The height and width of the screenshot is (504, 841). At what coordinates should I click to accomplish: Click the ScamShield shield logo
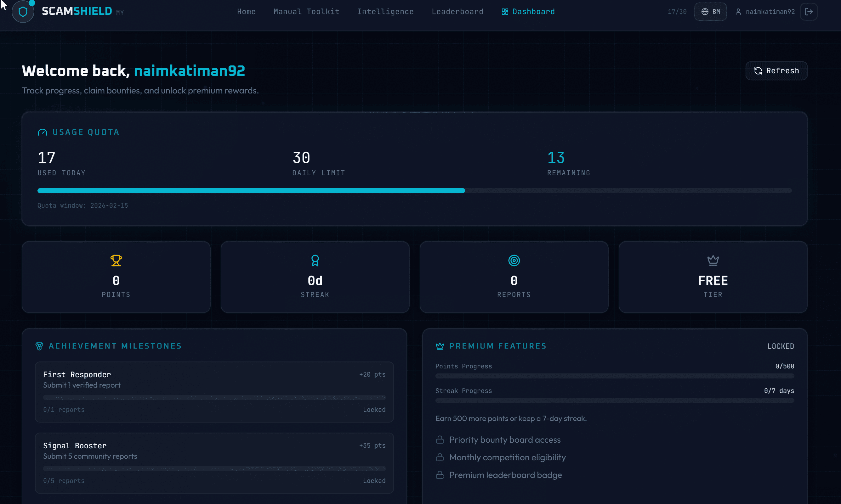pyautogui.click(x=22, y=11)
